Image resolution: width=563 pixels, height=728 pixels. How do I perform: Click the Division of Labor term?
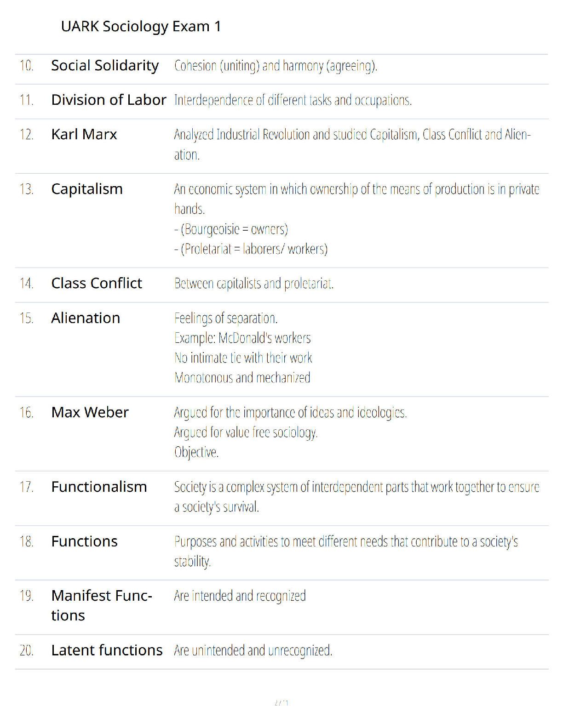(109, 100)
